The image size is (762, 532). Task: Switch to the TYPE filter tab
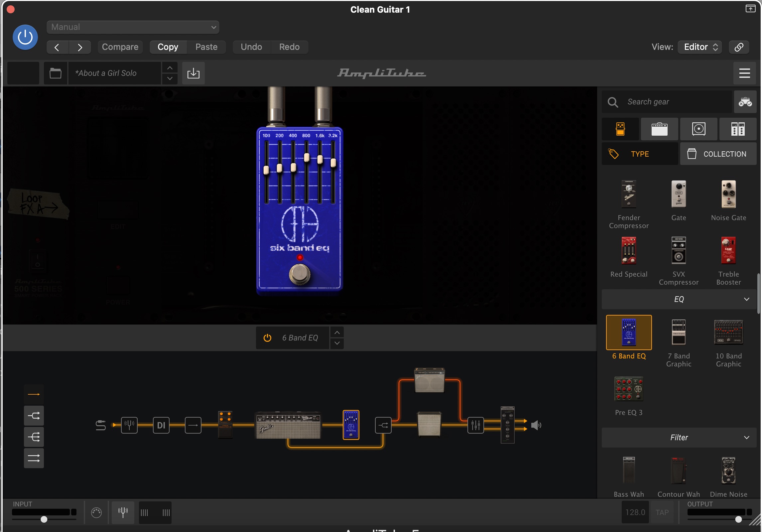[640, 154]
